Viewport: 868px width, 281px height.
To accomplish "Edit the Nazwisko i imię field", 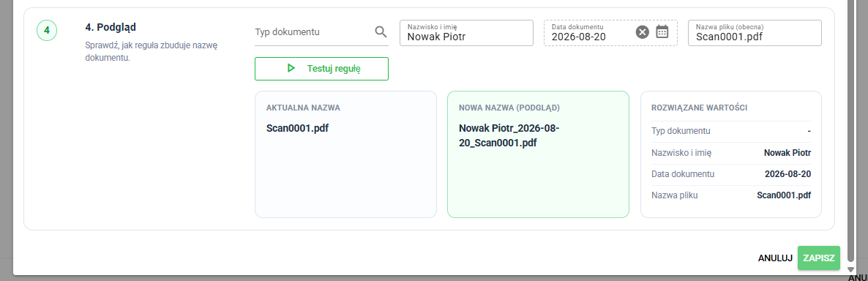I will [466, 33].
